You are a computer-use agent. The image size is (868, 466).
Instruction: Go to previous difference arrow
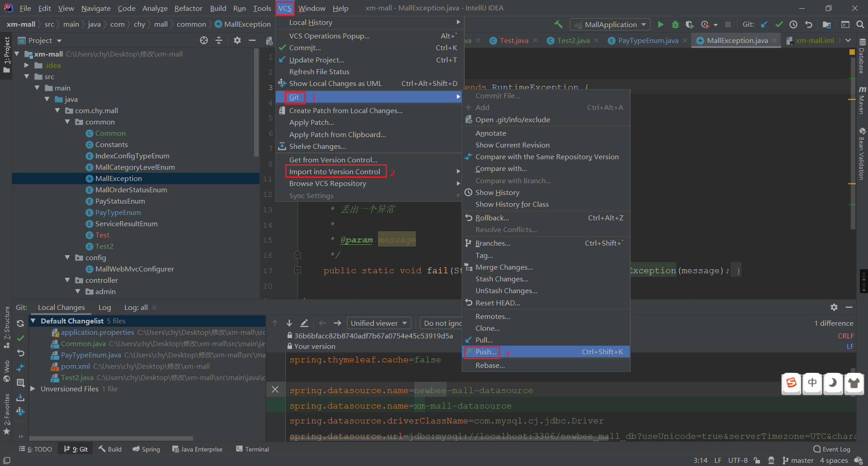point(275,323)
